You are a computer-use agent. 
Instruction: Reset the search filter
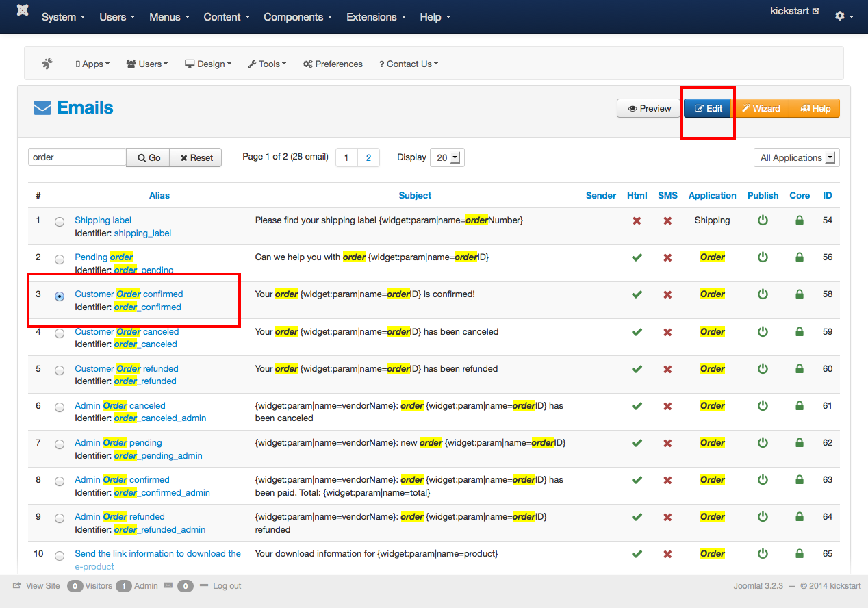pyautogui.click(x=196, y=157)
